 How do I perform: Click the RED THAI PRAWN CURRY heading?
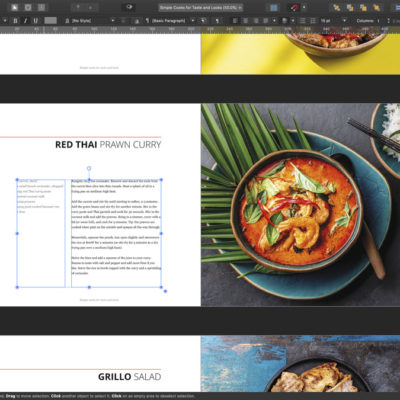108,145
